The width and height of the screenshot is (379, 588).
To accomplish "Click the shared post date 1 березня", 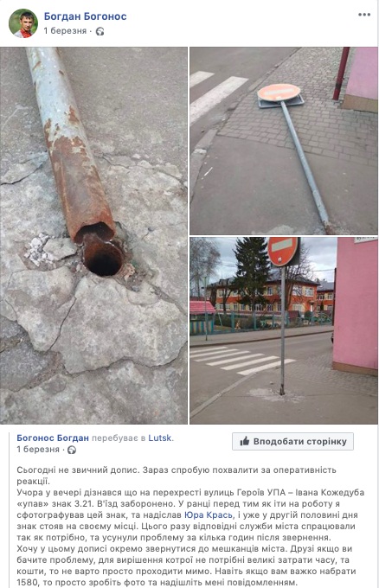I will click(x=38, y=450).
